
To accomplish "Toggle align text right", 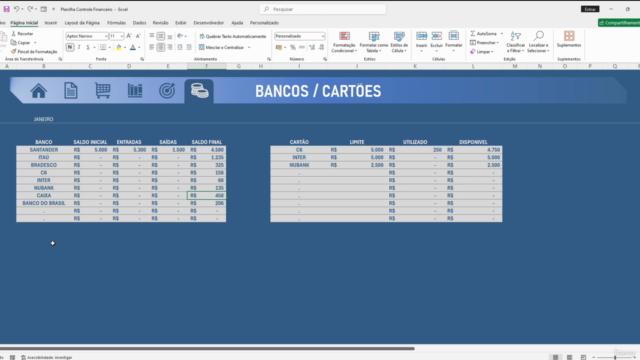I will 170,47.
